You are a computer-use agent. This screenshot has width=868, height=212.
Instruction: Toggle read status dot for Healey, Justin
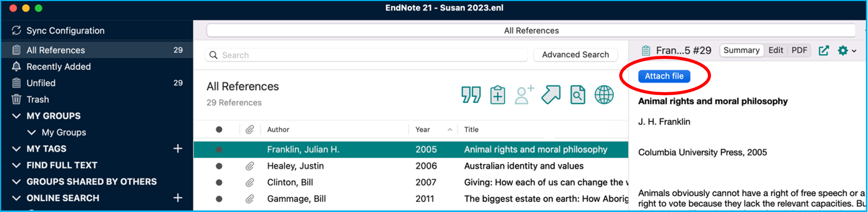coord(219,166)
